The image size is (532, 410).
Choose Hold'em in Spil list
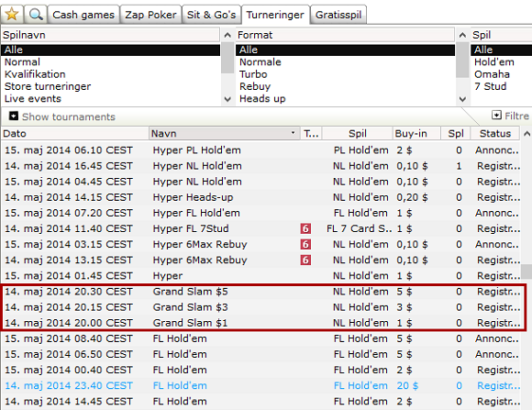pyautogui.click(x=501, y=62)
